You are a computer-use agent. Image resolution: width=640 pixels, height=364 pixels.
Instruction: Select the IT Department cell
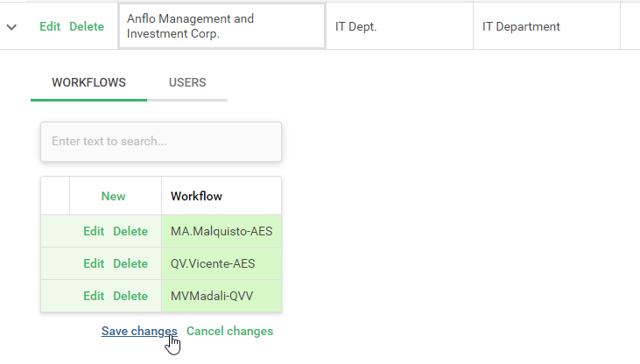tap(545, 27)
